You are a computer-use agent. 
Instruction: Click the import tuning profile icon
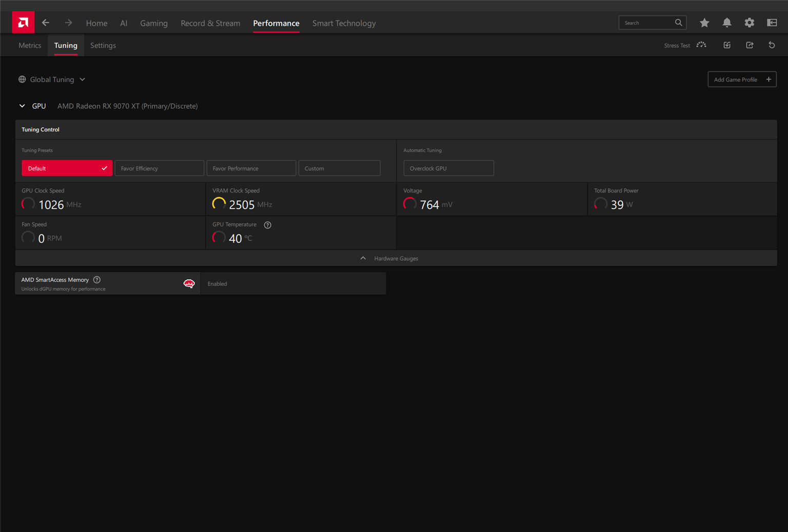pos(727,45)
